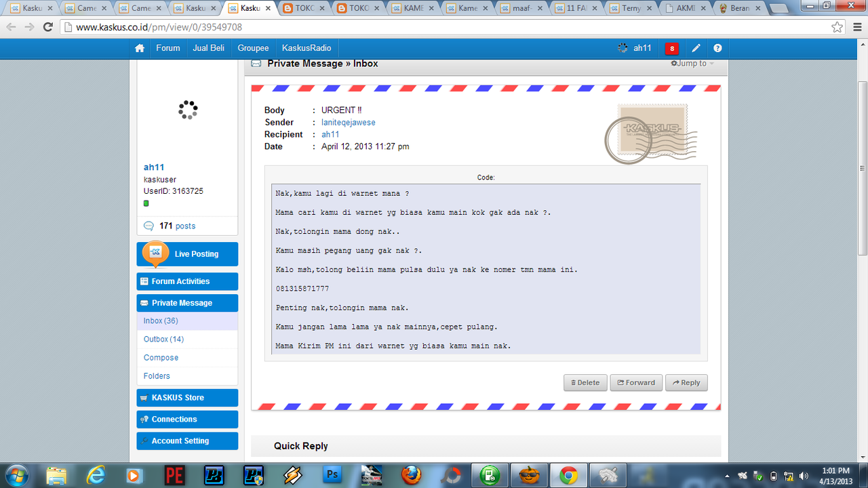
Task: Open the Windows Start menu
Action: (x=16, y=475)
